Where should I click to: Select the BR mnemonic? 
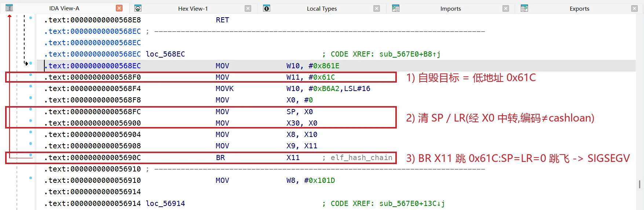click(220, 158)
